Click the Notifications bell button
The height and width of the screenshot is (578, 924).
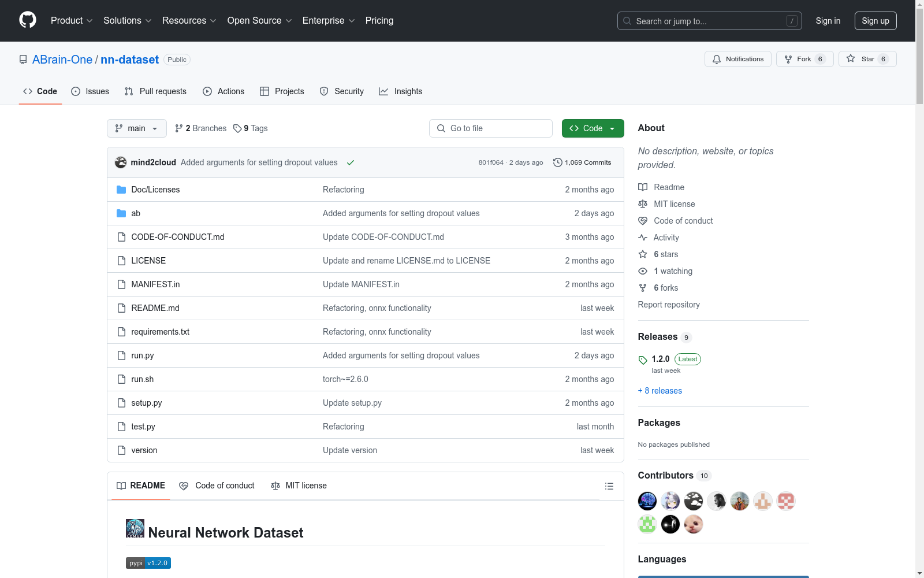click(x=737, y=59)
